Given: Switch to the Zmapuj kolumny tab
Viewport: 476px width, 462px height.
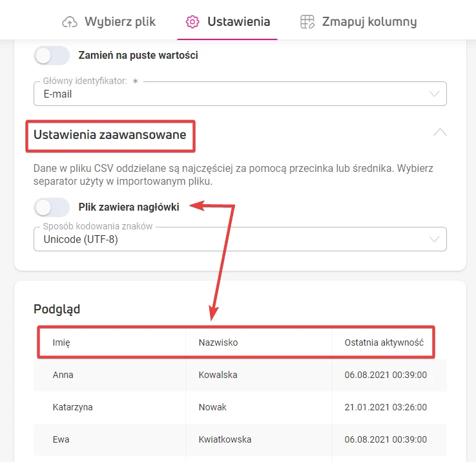Looking at the screenshot, I should [x=369, y=22].
